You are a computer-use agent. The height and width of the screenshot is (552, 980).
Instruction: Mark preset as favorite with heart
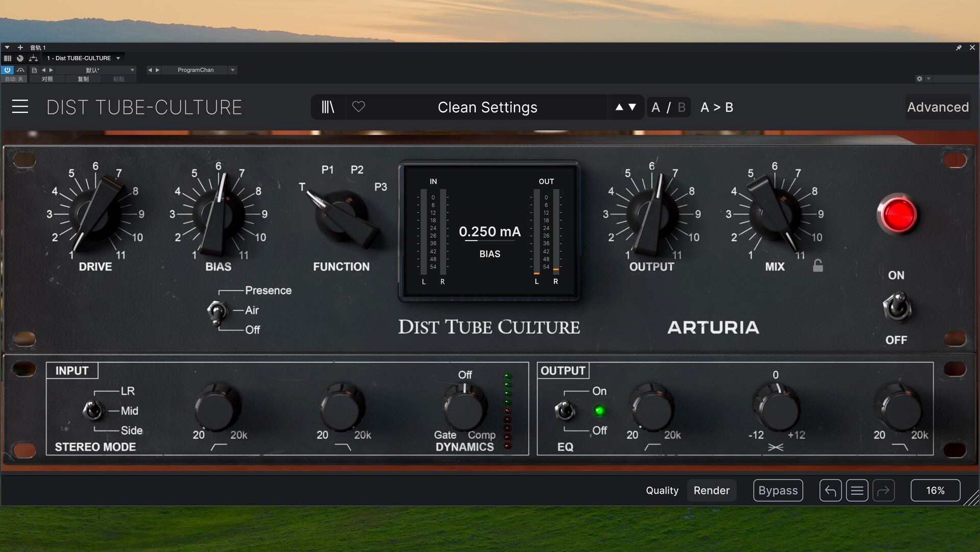pyautogui.click(x=359, y=107)
